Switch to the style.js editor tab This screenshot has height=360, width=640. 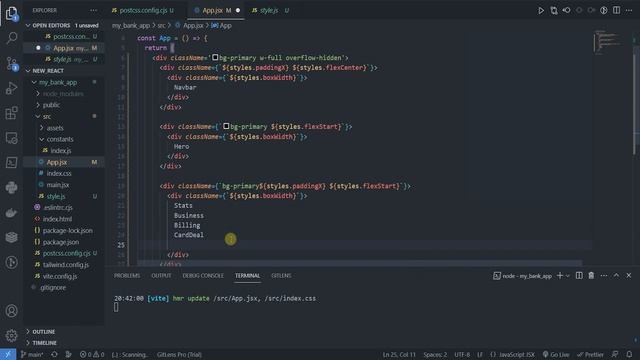pos(269,11)
